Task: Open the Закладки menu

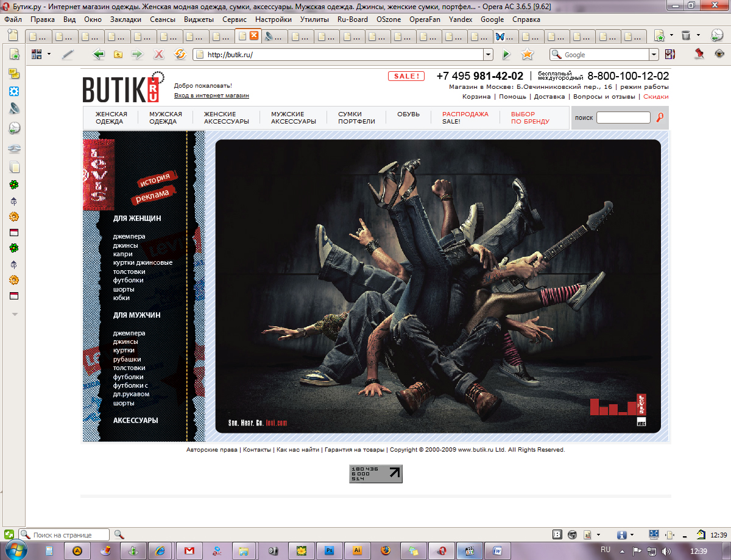Action: 125,19
